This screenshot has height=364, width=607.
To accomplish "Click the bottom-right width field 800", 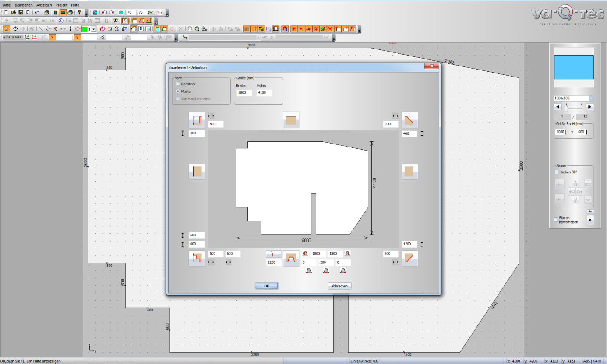I will click(391, 254).
